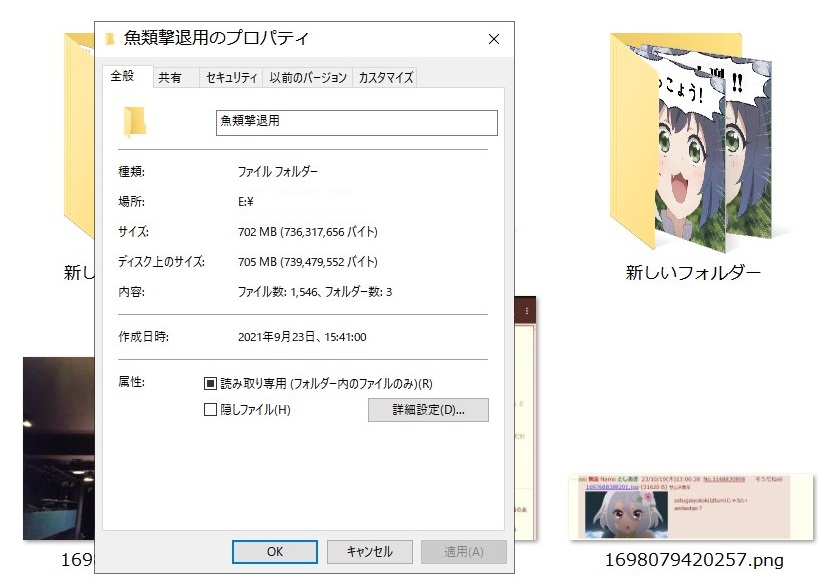Viewport: 818px width, 584px height.
Task: Click the キャンセル button
Action: click(x=369, y=551)
